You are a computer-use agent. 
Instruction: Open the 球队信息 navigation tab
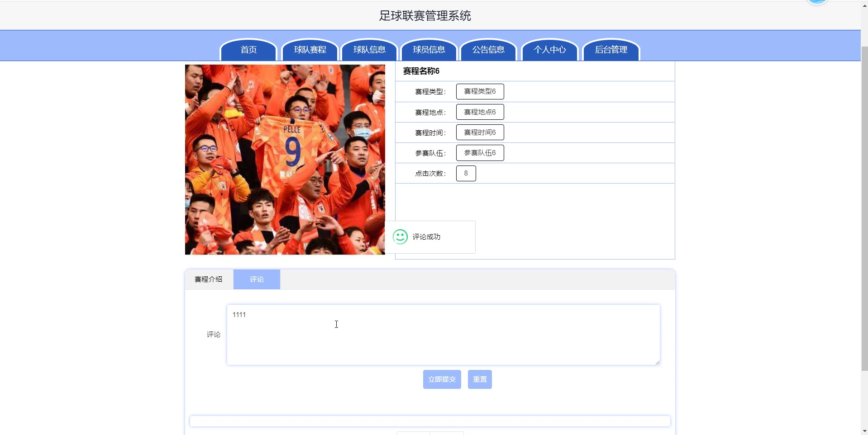pyautogui.click(x=369, y=50)
